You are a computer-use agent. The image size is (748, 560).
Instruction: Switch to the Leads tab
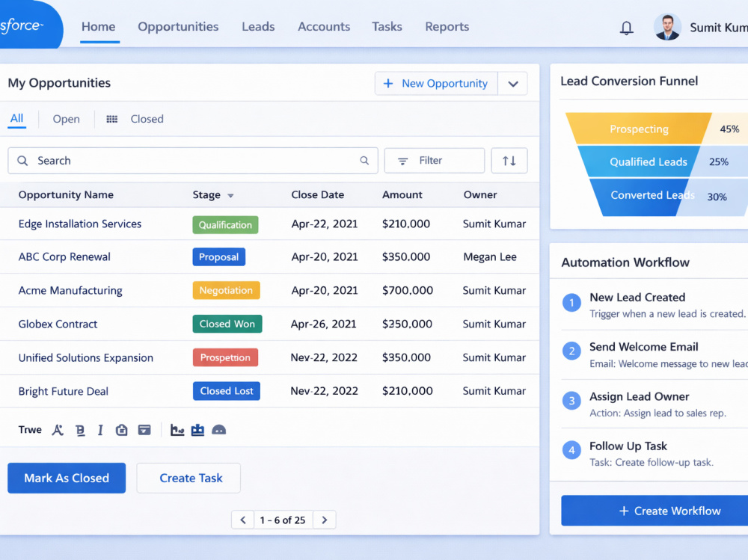(258, 27)
